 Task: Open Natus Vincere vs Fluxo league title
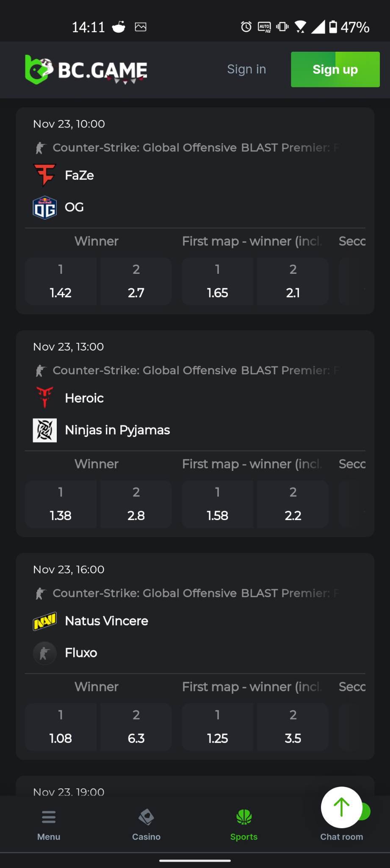(195, 593)
